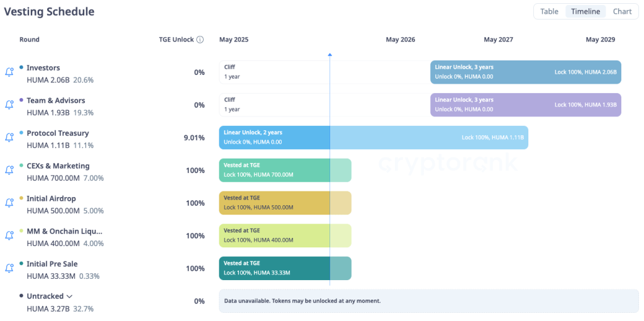Set alert bell for Protocol Treasury
This screenshot has width=644, height=321.
coord(9,138)
